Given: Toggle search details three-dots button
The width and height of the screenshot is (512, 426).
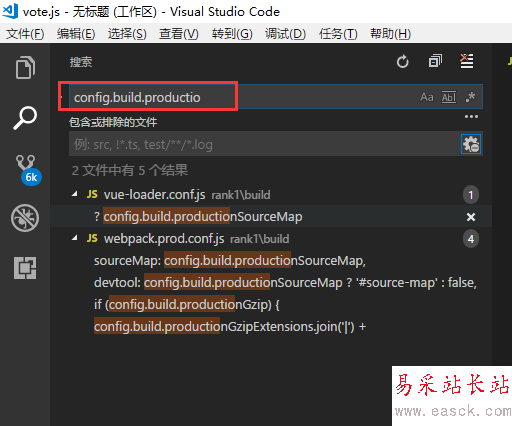Looking at the screenshot, I should point(471,117).
